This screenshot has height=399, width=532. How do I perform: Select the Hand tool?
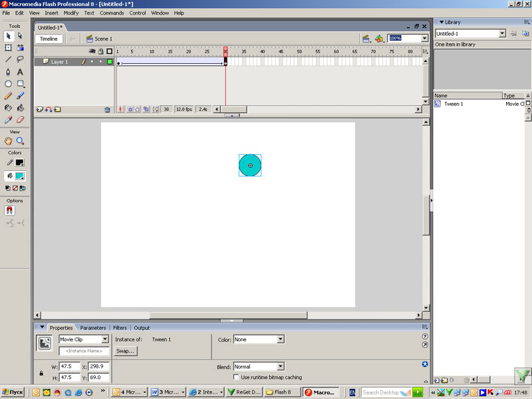pos(8,141)
